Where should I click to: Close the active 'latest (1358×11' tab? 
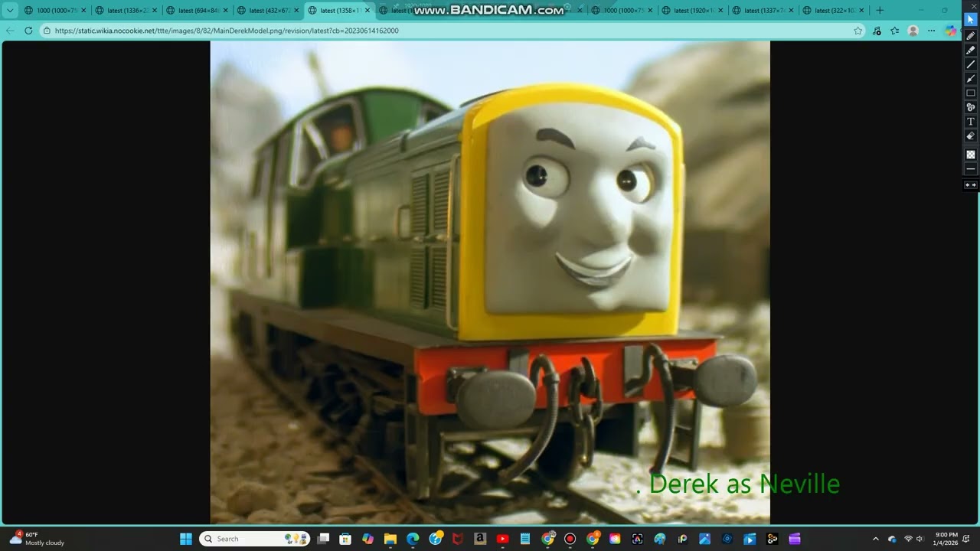(x=367, y=11)
